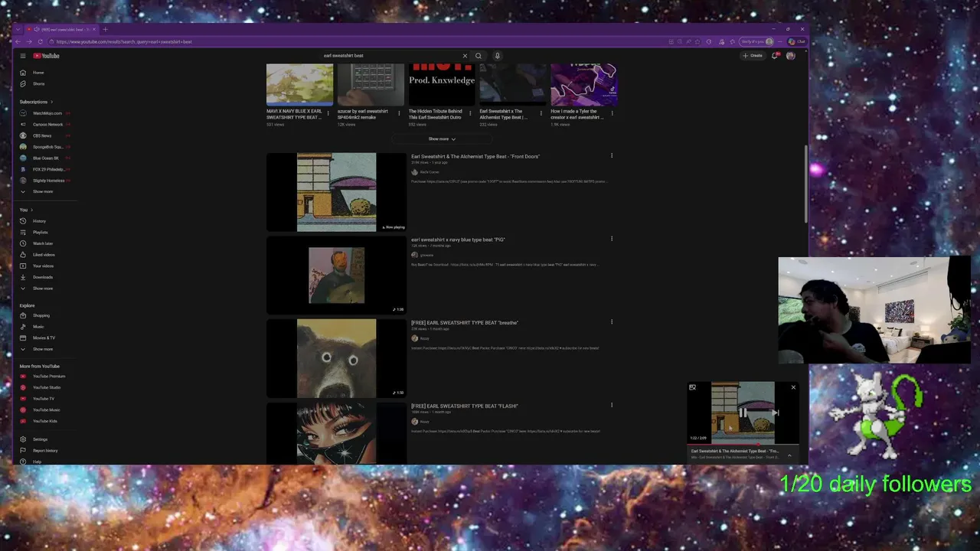Open Report history in the sidebar
Image resolution: width=980 pixels, height=551 pixels.
coord(44,451)
